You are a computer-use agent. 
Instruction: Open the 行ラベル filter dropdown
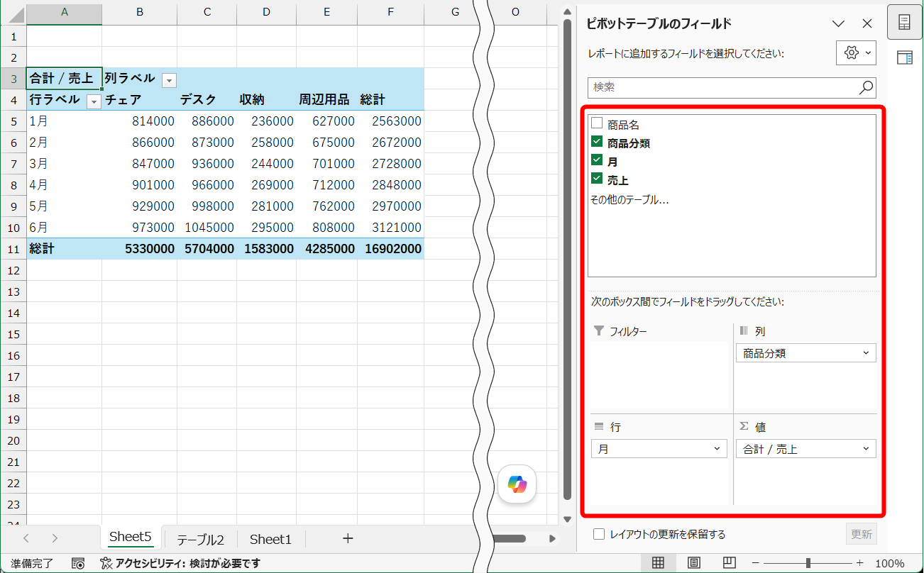pos(94,102)
